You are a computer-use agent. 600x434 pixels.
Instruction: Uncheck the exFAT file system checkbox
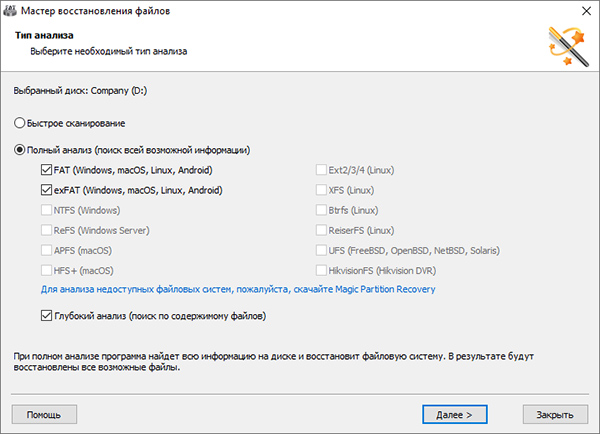pyautogui.click(x=46, y=190)
